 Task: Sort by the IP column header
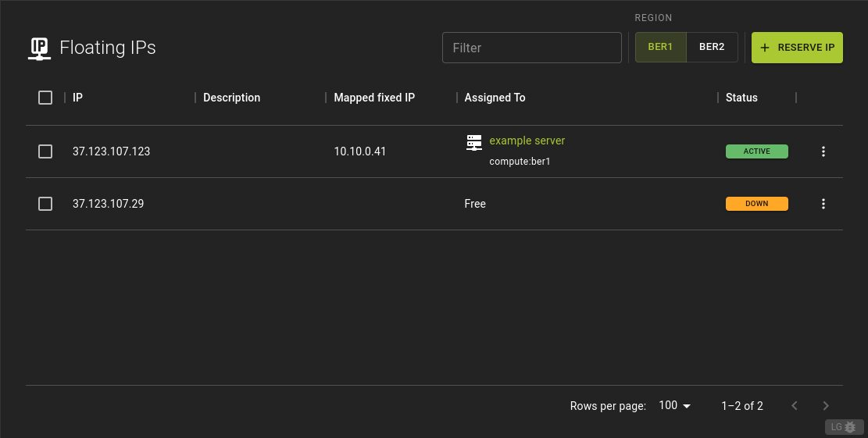click(x=77, y=98)
